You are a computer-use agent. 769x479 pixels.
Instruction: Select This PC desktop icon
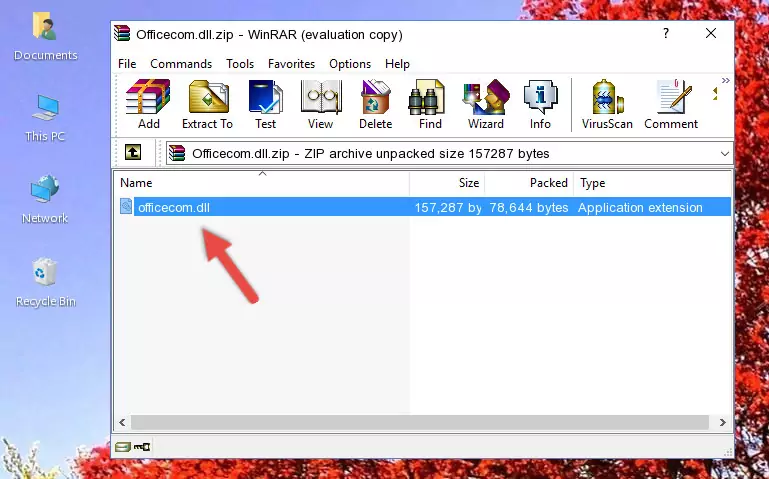(x=45, y=118)
